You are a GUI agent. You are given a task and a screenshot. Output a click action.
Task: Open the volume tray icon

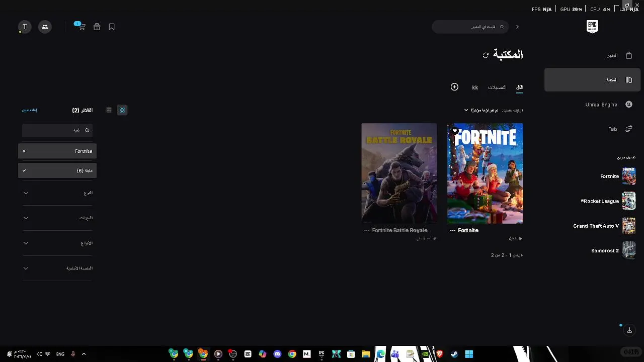(x=39, y=354)
